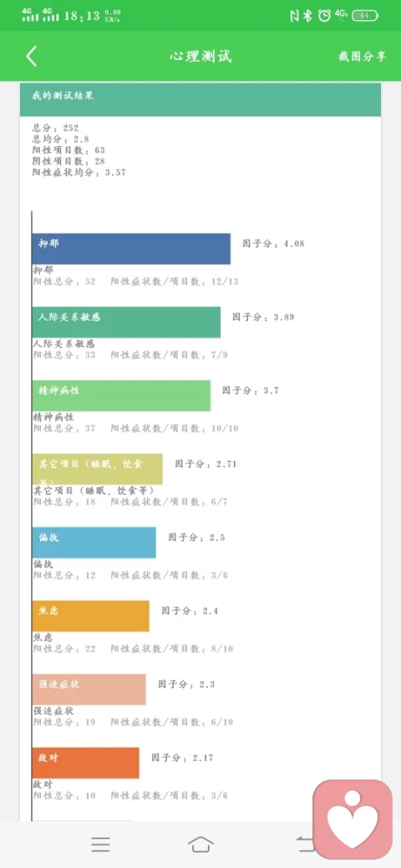Tap the Bluetooth status icon
Viewport: 401px width, 868px height.
[308, 16]
